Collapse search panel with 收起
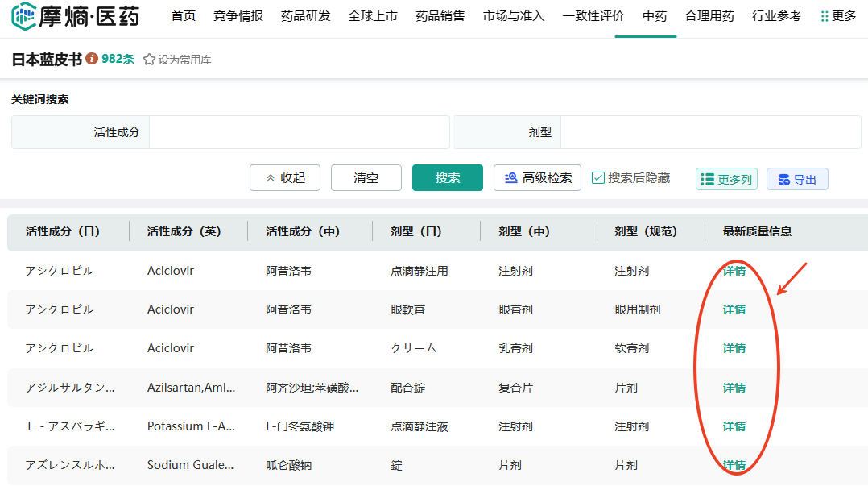 point(285,178)
